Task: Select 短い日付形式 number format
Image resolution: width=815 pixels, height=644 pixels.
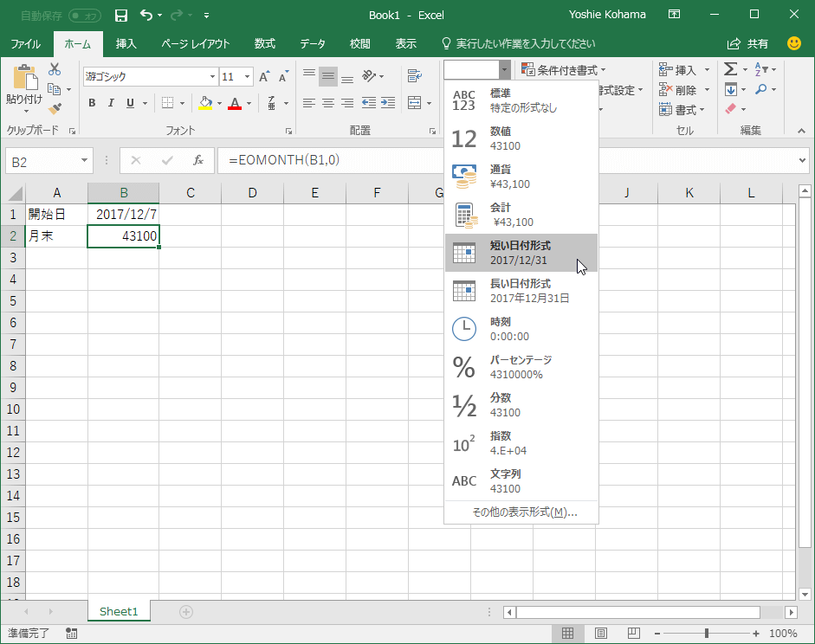Action: [521, 253]
